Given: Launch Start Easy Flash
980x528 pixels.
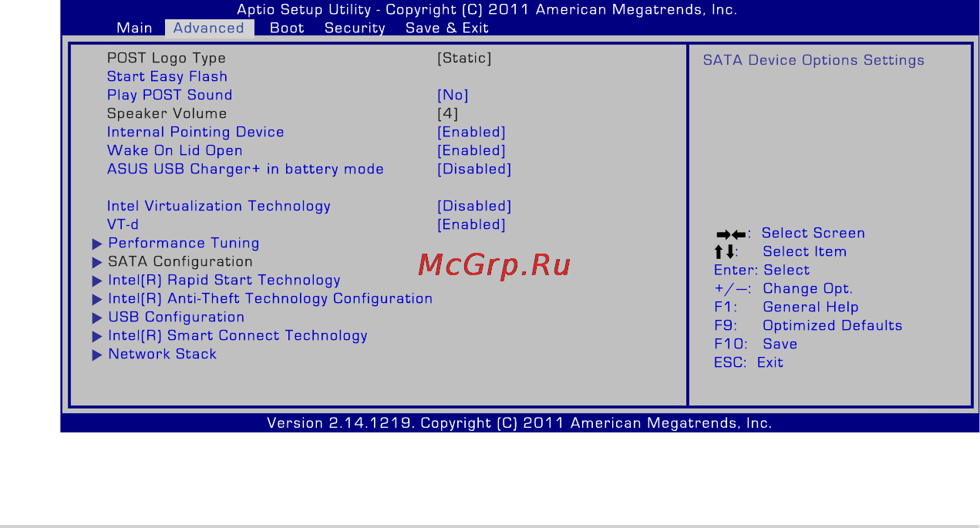Looking at the screenshot, I should (167, 77).
